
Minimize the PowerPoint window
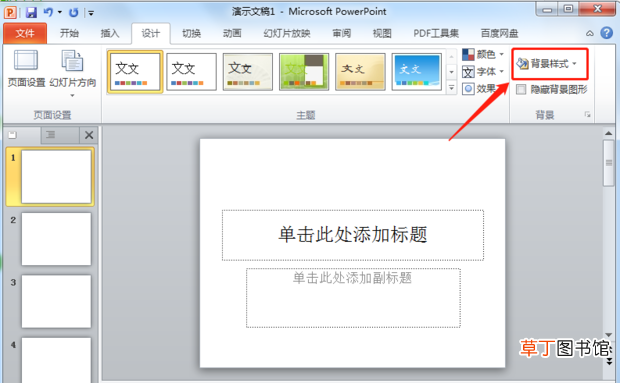[x=547, y=9]
